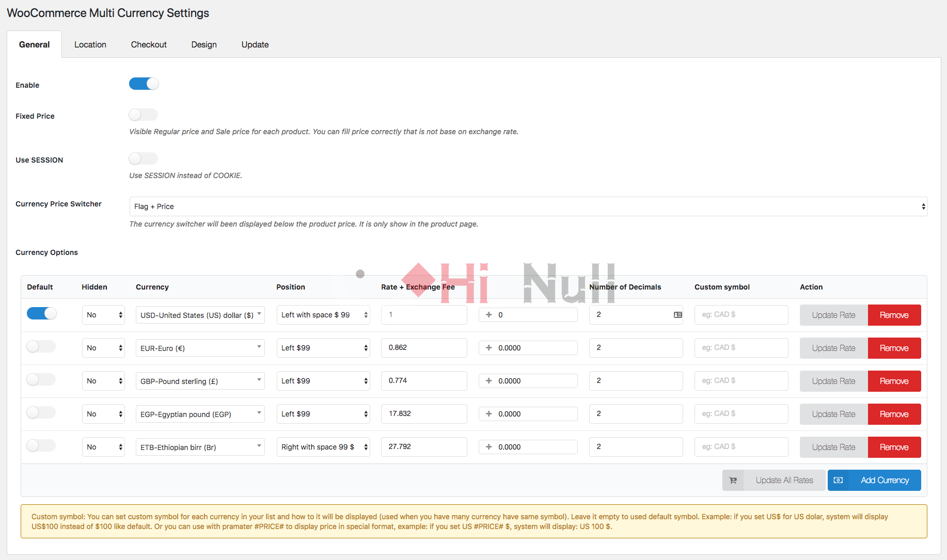
Task: Open the Hidden dropdown for ETB row
Action: click(x=103, y=447)
